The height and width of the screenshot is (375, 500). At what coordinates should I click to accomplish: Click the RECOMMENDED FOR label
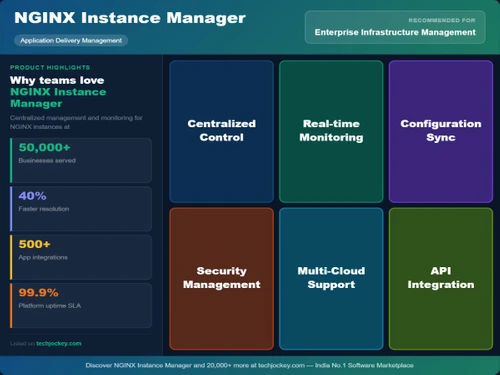click(x=442, y=20)
